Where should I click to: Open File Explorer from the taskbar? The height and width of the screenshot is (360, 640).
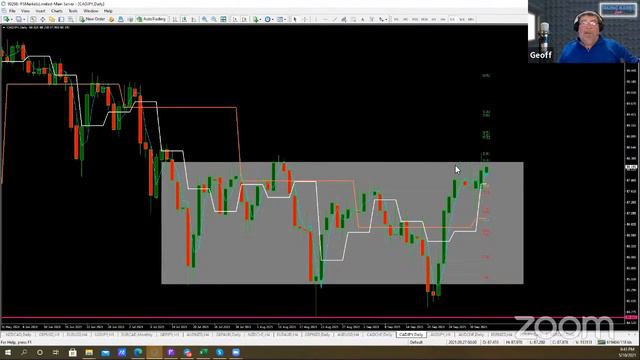[89, 352]
